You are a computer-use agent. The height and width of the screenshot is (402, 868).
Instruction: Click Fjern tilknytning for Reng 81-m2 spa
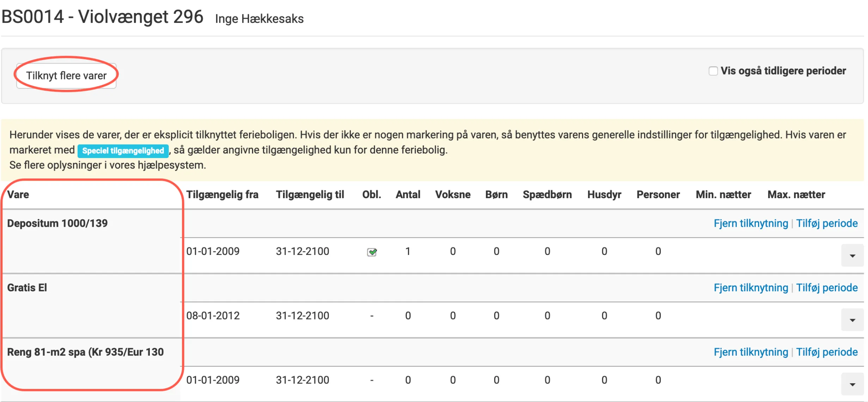tap(751, 352)
